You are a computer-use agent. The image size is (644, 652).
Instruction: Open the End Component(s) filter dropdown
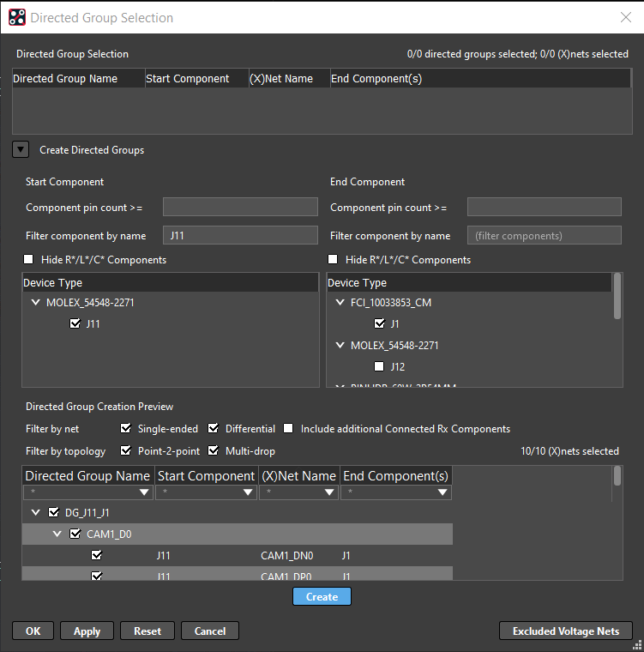tap(442, 492)
